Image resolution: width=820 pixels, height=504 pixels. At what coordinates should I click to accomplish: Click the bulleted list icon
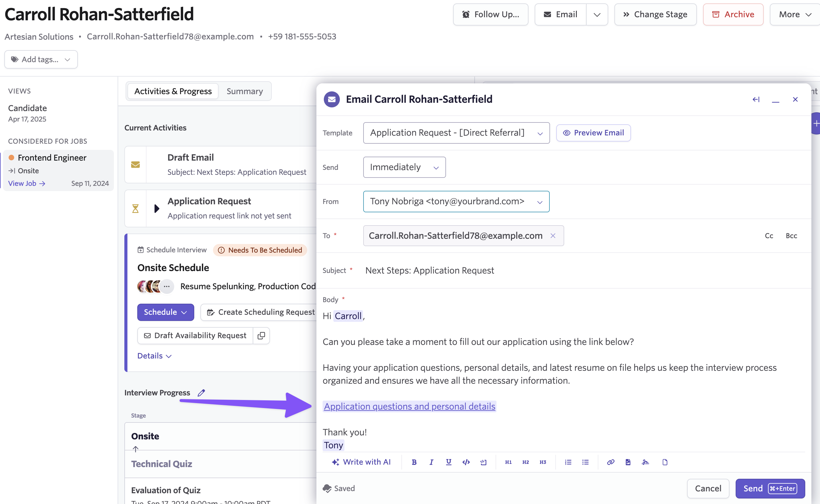[x=585, y=462]
